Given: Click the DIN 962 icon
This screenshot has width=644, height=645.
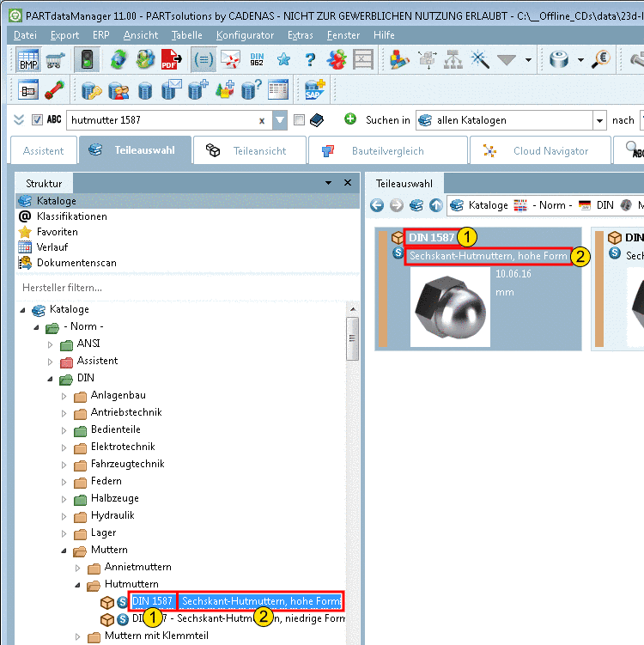Looking at the screenshot, I should (257, 59).
